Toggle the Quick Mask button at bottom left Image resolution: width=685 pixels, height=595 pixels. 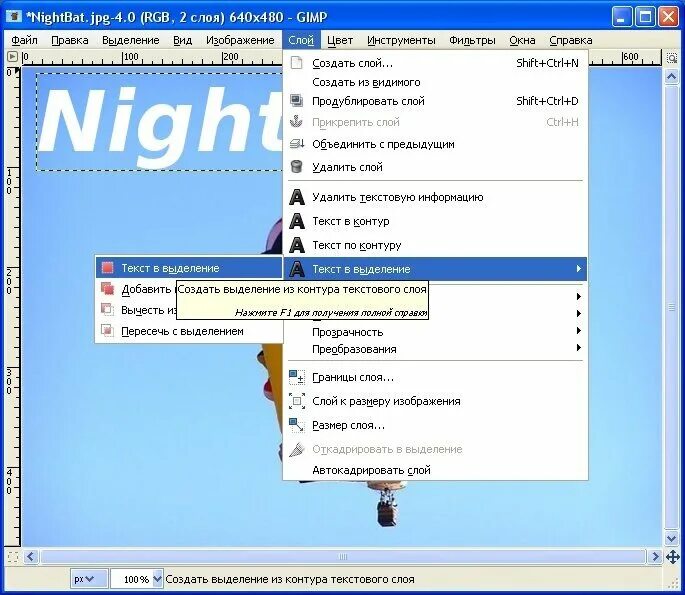click(x=13, y=557)
